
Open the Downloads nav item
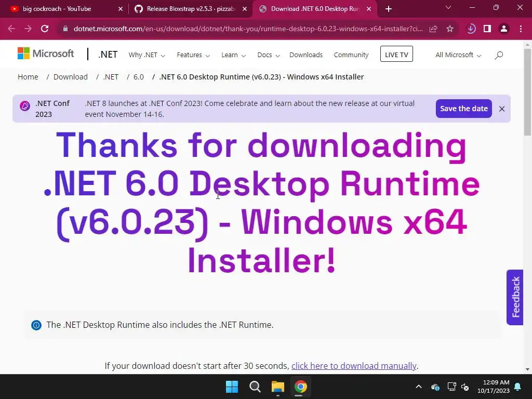305,55
